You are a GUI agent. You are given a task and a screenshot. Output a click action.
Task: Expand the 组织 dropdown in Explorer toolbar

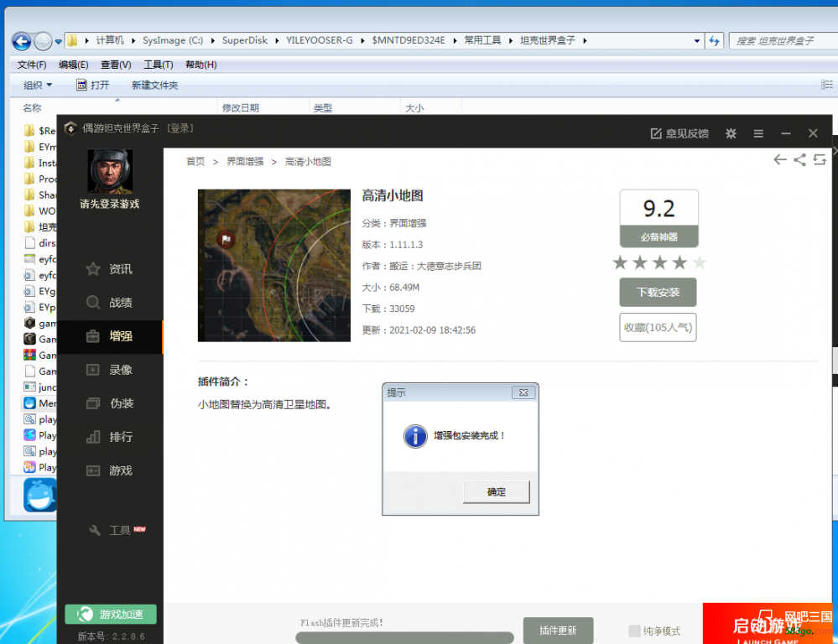click(49, 85)
